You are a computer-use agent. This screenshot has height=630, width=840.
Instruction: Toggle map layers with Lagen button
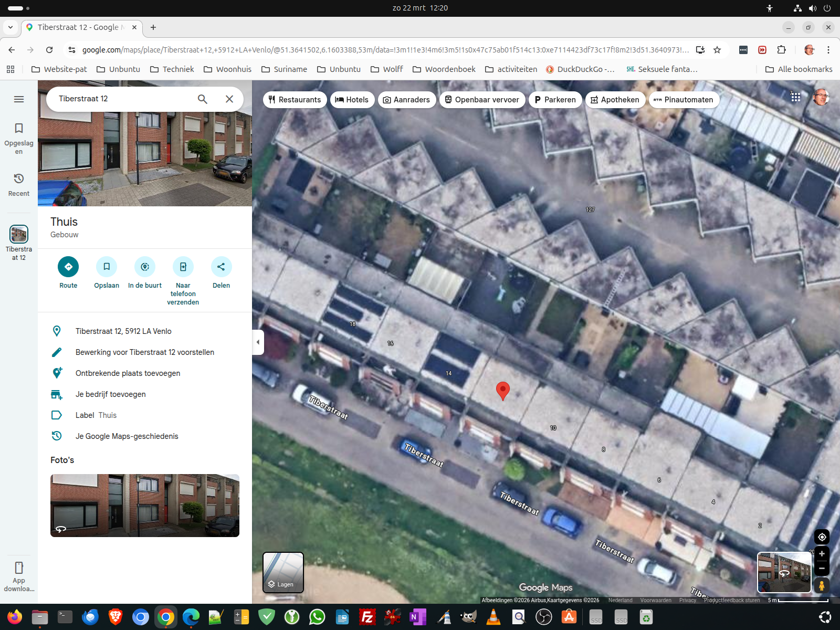(x=283, y=572)
